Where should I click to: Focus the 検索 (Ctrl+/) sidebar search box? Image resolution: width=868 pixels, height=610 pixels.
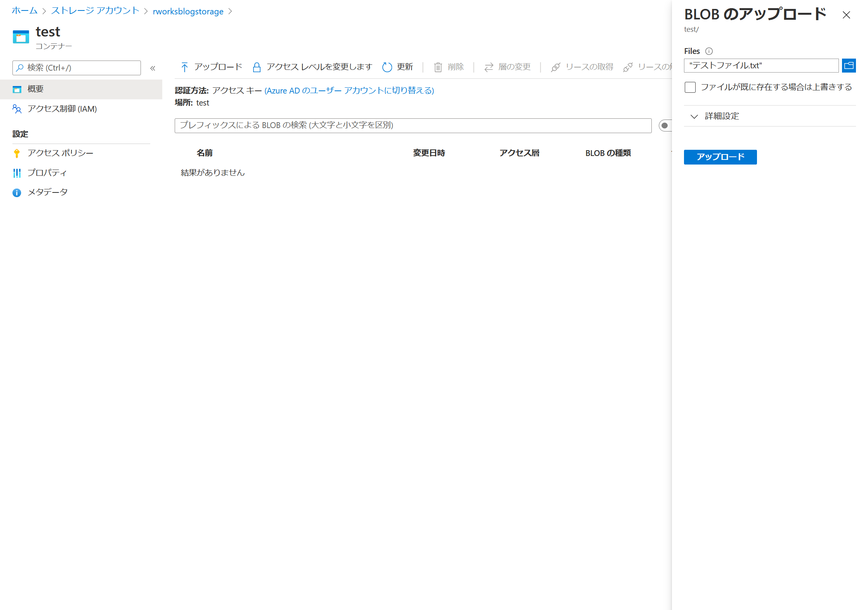pyautogui.click(x=76, y=68)
